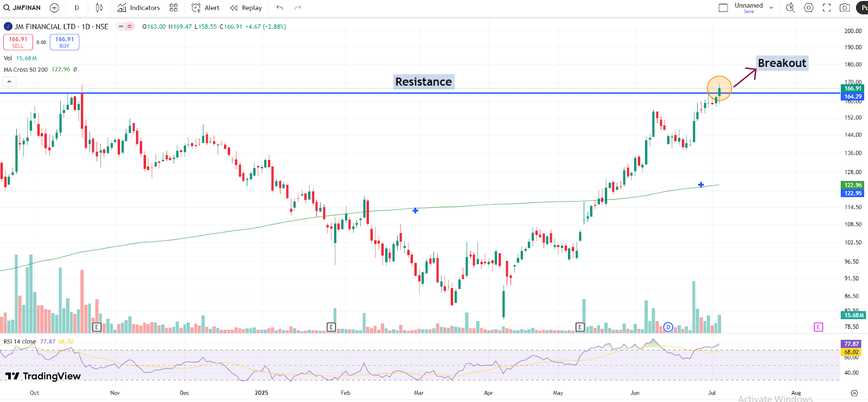Click the 78.50 price scale value

[x=853, y=327]
